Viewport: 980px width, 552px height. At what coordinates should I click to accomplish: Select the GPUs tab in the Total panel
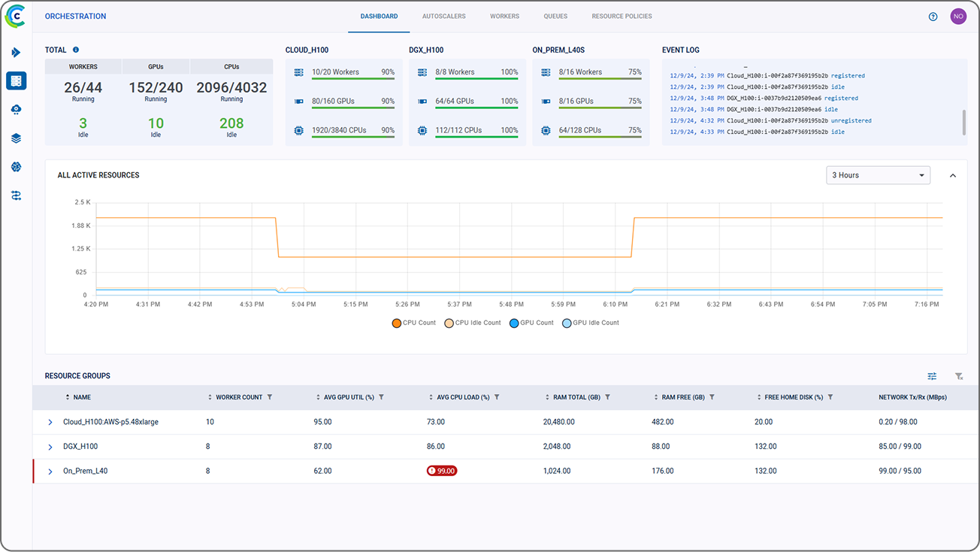[x=156, y=66]
